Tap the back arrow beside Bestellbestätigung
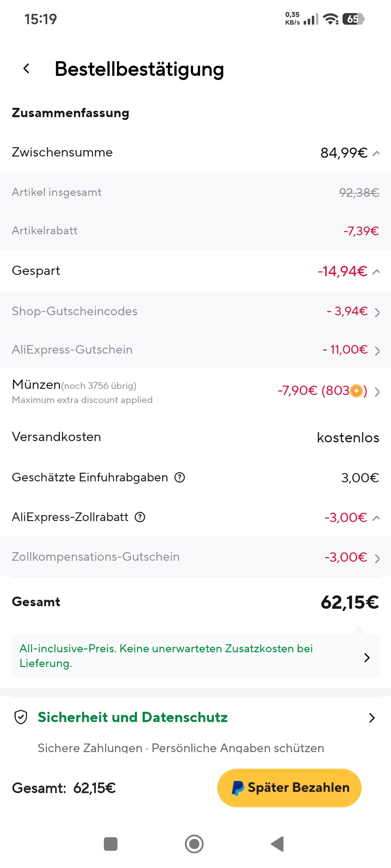Image resolution: width=391 pixels, height=868 pixels. tap(26, 68)
